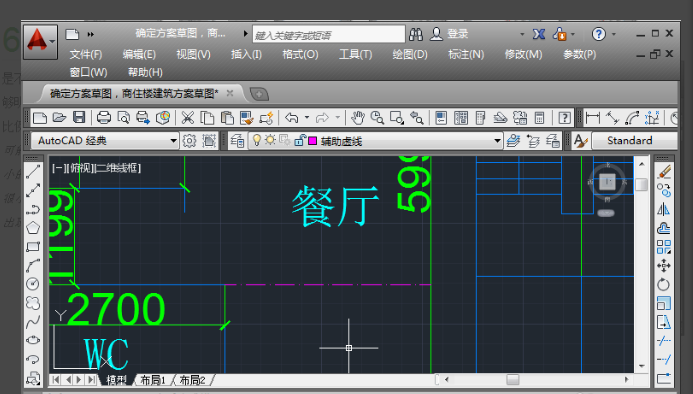Image resolution: width=693 pixels, height=394 pixels.
Task: Select the Ellipse Arc tool
Action: tap(33, 359)
